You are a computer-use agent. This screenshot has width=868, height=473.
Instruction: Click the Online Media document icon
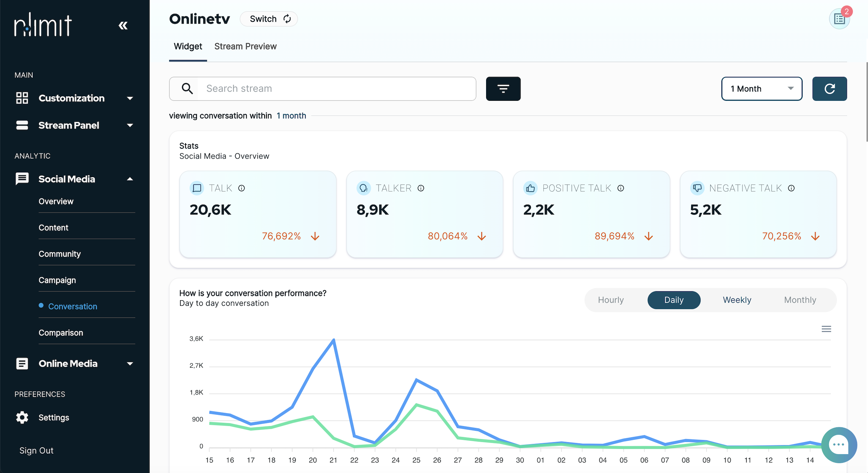tap(22, 364)
